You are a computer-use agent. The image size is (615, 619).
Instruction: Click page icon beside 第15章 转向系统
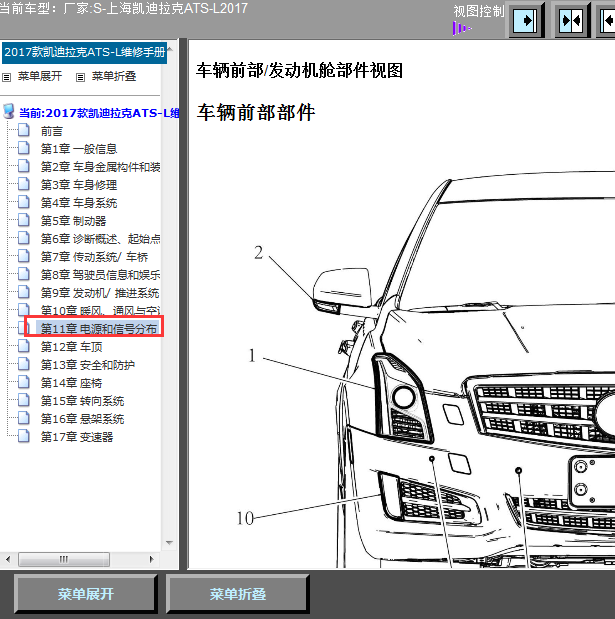click(24, 400)
